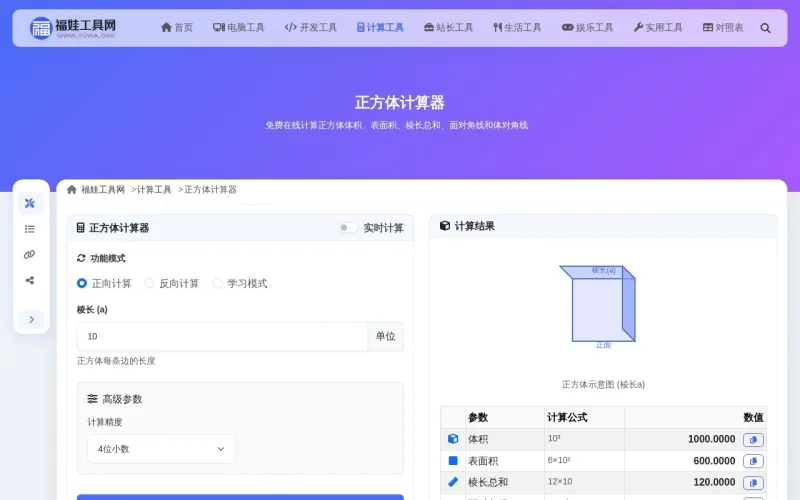This screenshot has height=500, width=800.
Task: Follow the 福娃工具网 breadcrumb link
Action: [103, 190]
